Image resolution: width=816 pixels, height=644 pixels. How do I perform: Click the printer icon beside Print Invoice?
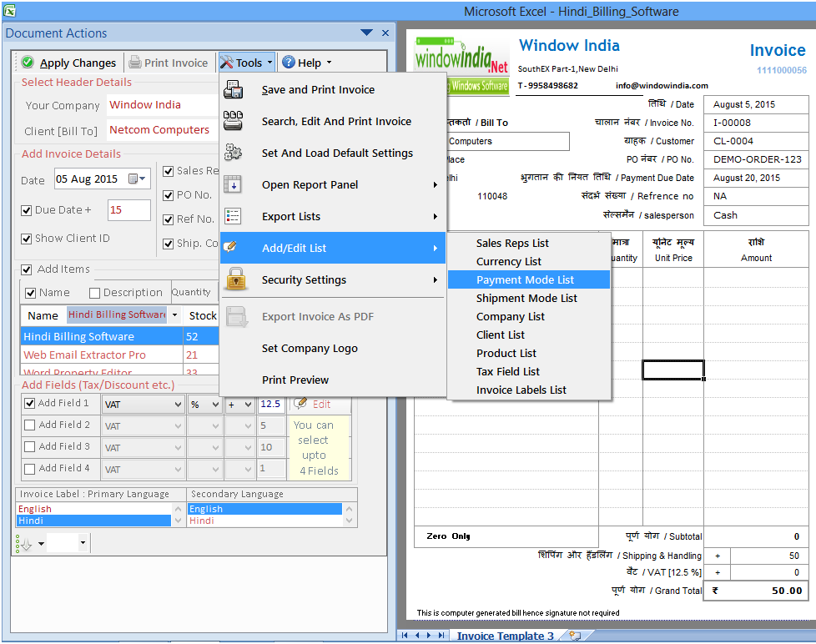tap(135, 63)
